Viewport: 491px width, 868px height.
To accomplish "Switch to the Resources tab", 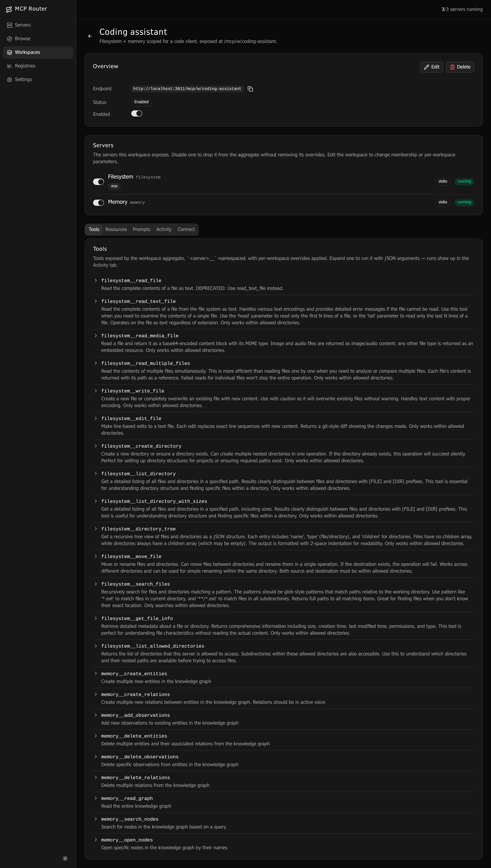I will click(116, 229).
